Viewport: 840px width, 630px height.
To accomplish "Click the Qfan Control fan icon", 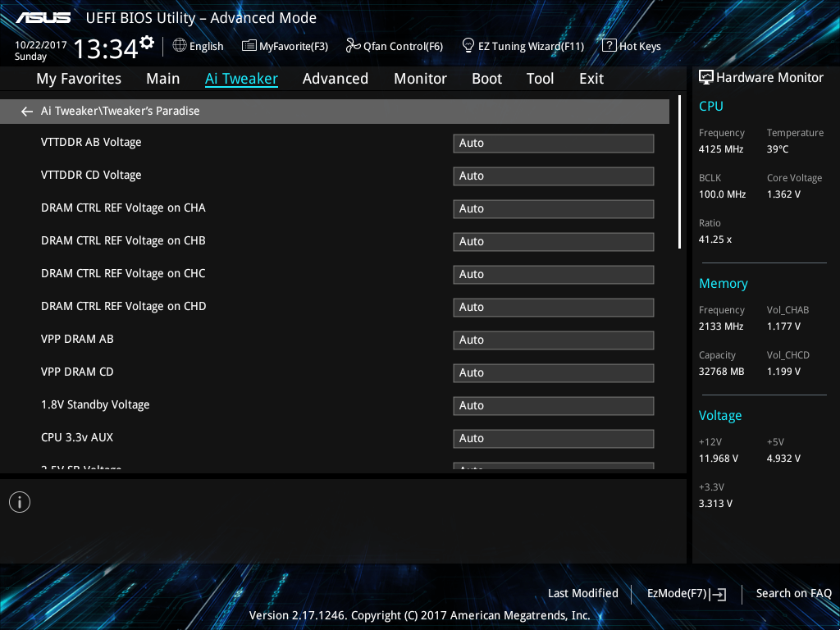I will click(x=353, y=46).
